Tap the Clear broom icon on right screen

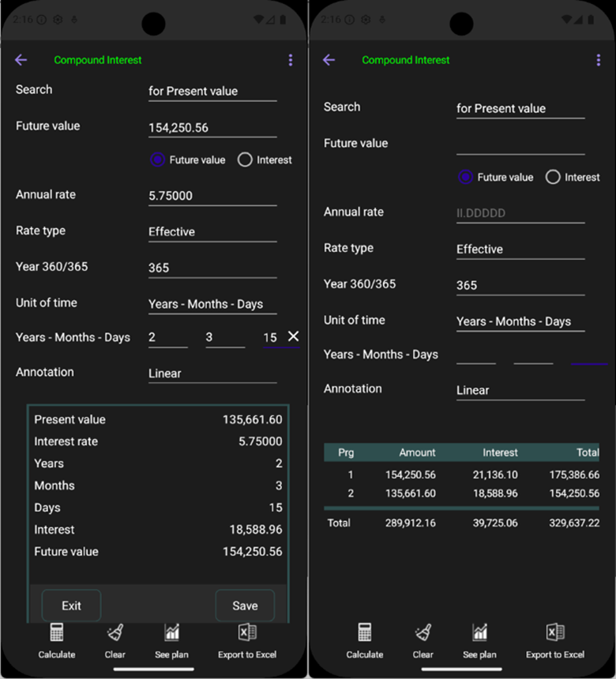click(423, 632)
